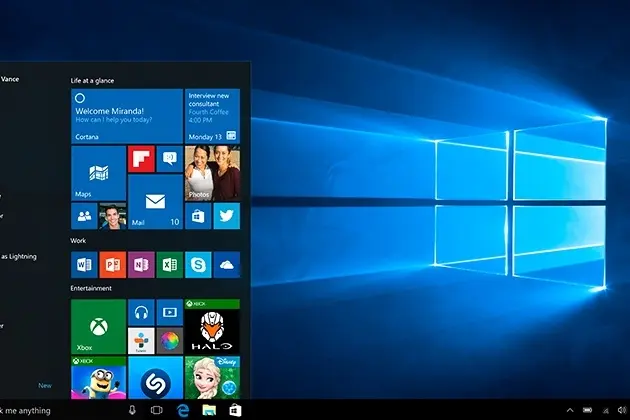The image size is (630, 420).
Task: Launch the Halo game tile
Action: pyautogui.click(x=213, y=326)
